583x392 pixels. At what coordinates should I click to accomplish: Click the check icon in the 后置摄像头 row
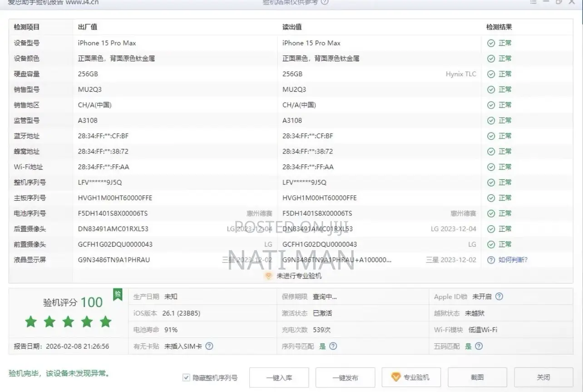pos(491,228)
